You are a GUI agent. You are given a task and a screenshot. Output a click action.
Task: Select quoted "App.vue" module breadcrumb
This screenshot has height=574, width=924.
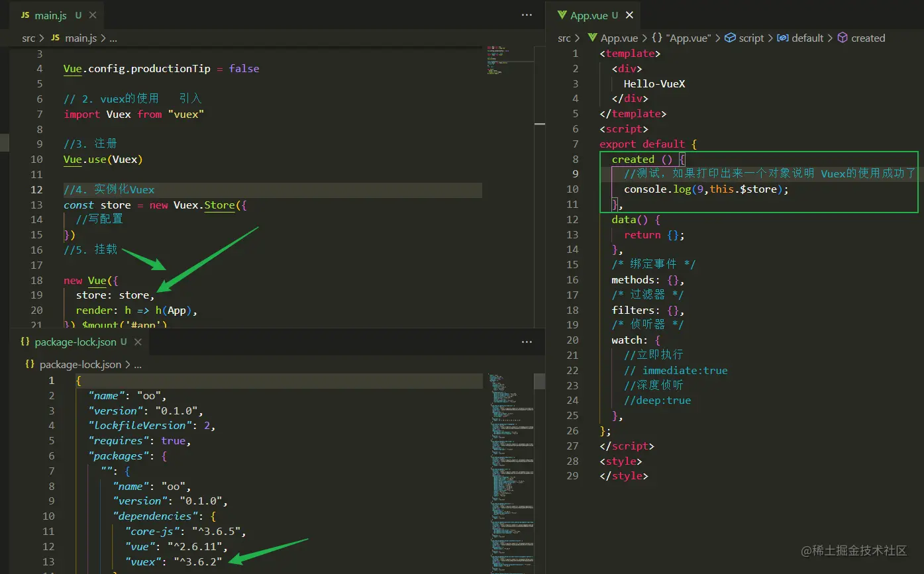pyautogui.click(x=688, y=38)
